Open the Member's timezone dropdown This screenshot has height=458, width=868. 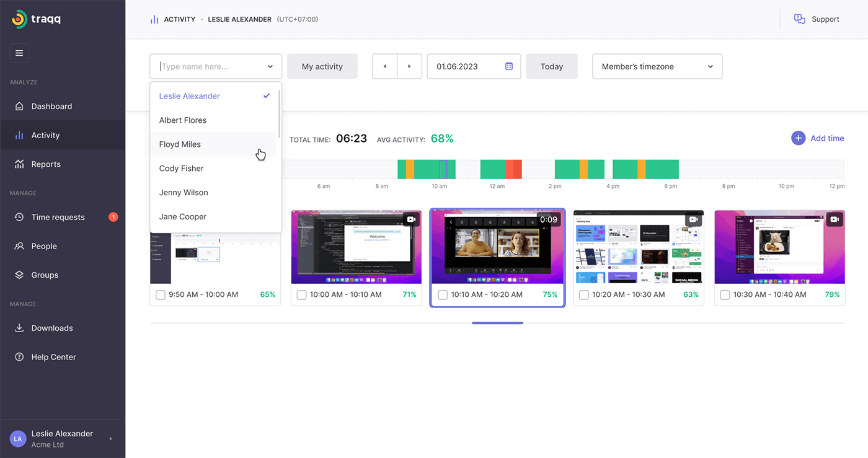[x=657, y=66]
